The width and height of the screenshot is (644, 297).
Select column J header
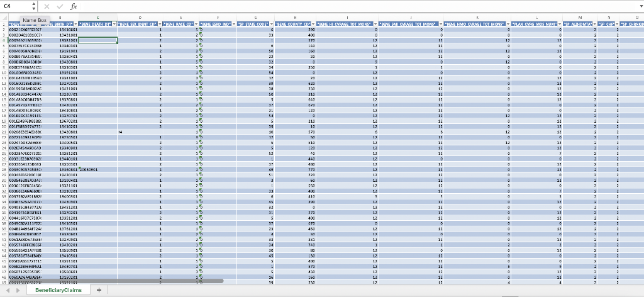[411, 18]
